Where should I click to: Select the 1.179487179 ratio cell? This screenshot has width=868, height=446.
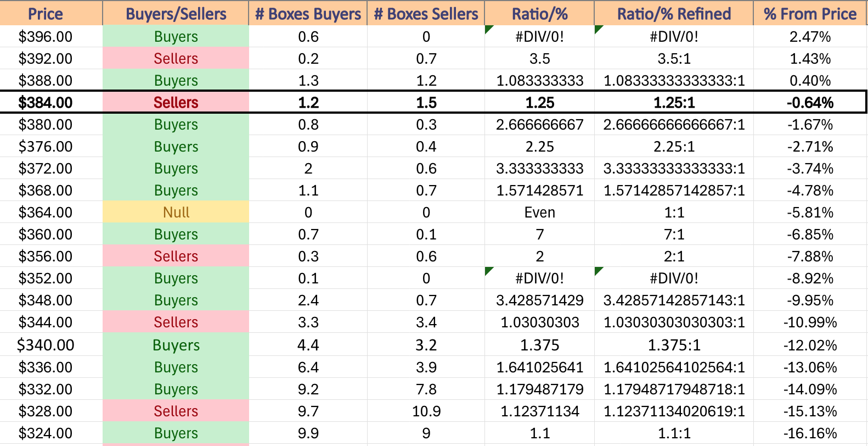539,389
